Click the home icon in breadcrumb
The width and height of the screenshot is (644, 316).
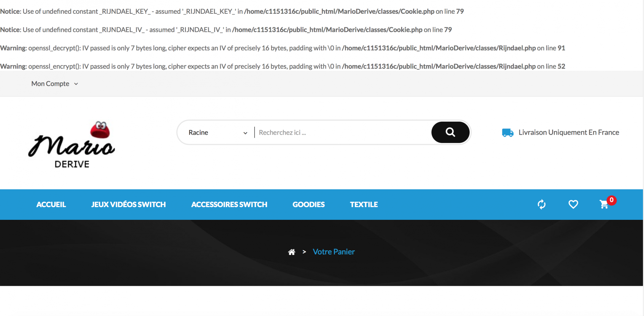[x=292, y=252]
